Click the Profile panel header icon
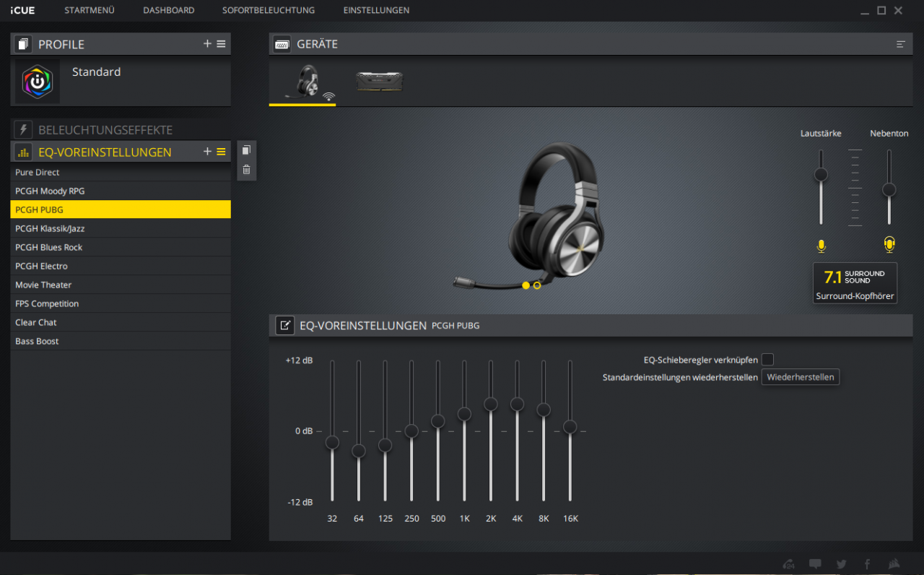 tap(23, 44)
